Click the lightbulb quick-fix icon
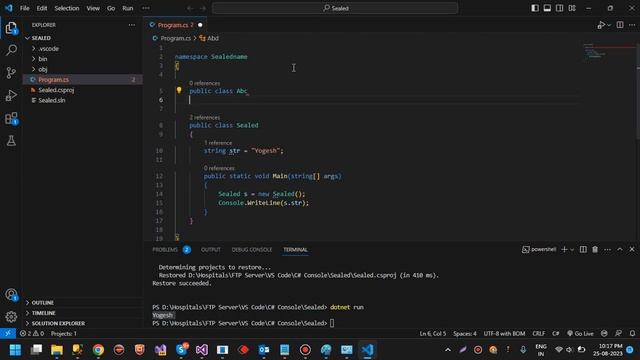 (179, 90)
